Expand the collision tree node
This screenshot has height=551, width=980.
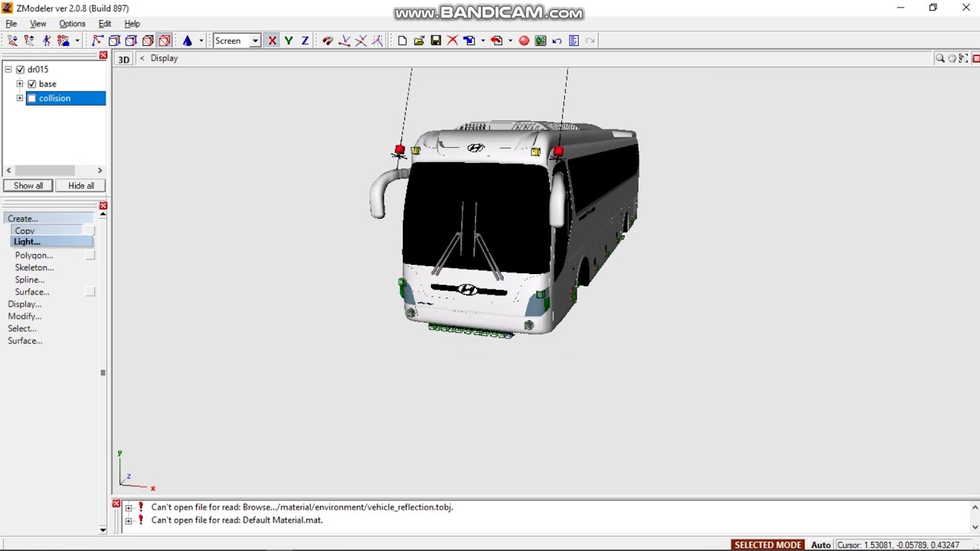point(20,98)
